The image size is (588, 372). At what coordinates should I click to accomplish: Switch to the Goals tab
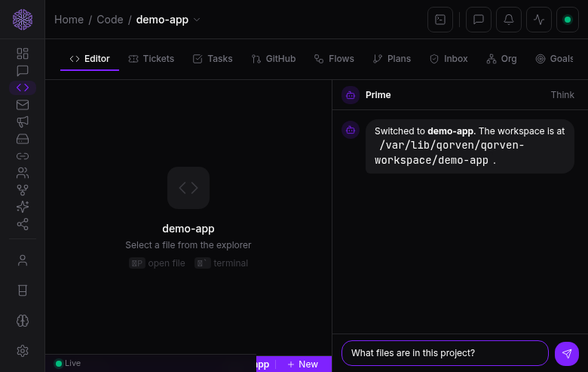[555, 59]
